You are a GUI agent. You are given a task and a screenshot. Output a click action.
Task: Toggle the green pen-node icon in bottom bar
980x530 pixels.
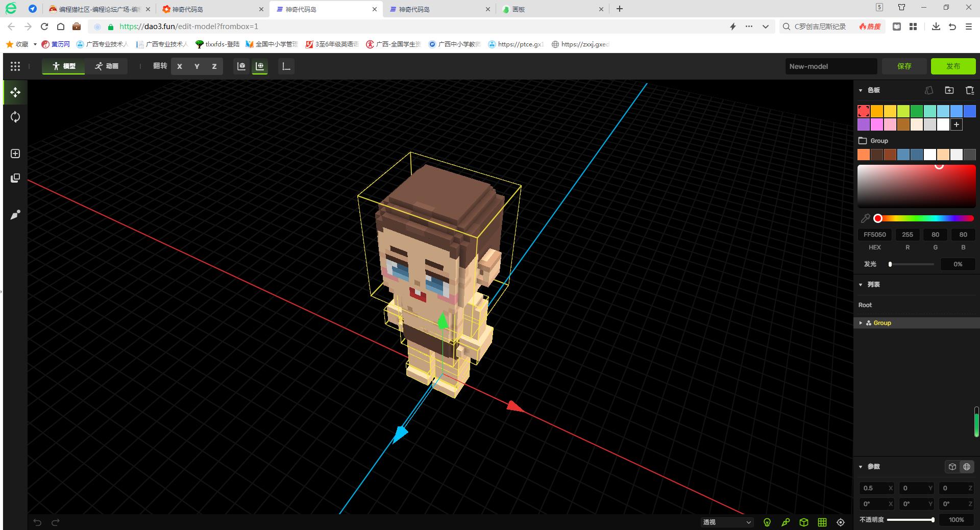[x=786, y=522]
